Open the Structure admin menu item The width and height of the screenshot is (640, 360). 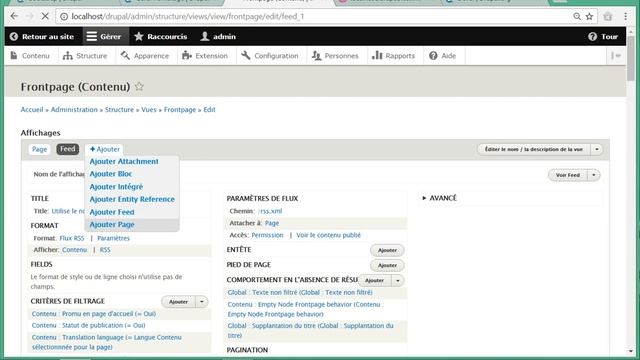85,56
